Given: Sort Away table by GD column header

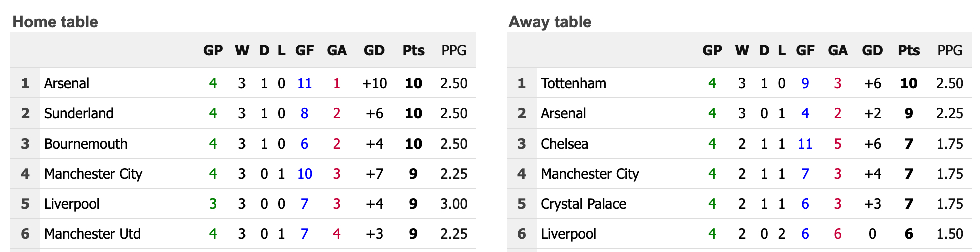Looking at the screenshot, I should click(872, 50).
